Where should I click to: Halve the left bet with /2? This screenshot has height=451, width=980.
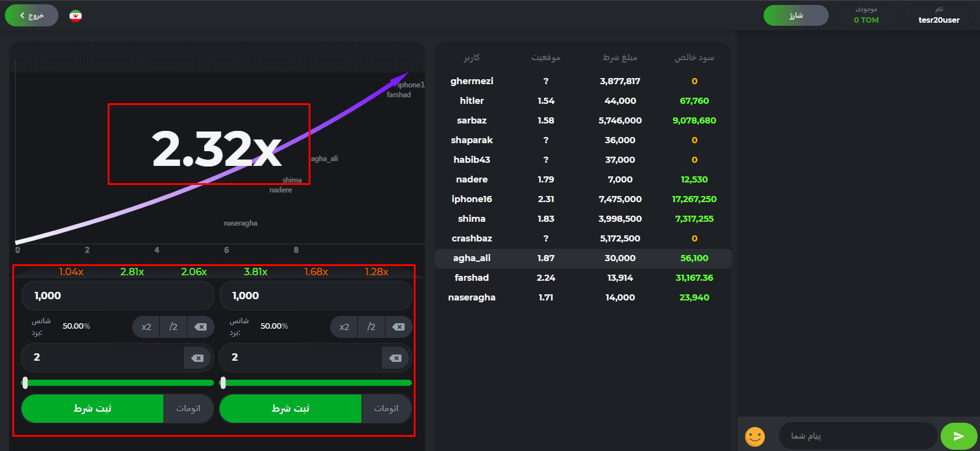[173, 327]
